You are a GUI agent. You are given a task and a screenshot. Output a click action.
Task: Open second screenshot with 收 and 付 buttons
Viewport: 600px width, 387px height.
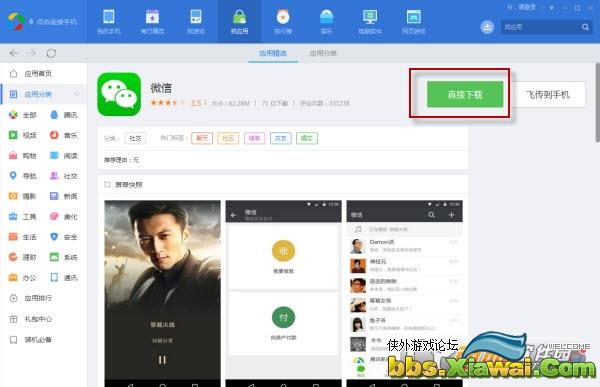284,293
